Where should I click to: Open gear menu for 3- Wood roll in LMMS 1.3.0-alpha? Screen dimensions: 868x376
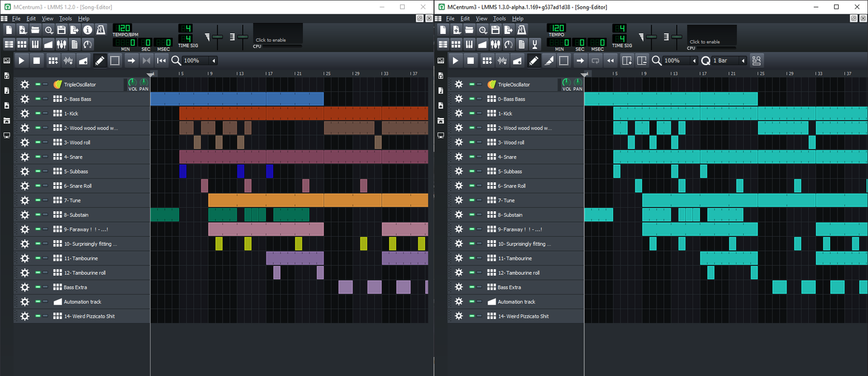click(x=459, y=143)
